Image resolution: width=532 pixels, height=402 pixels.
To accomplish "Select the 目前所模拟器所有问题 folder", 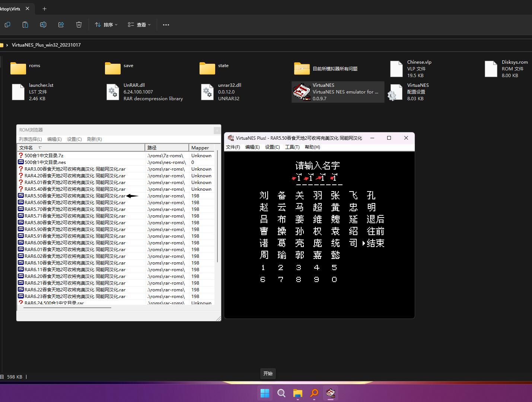I will pos(302,68).
